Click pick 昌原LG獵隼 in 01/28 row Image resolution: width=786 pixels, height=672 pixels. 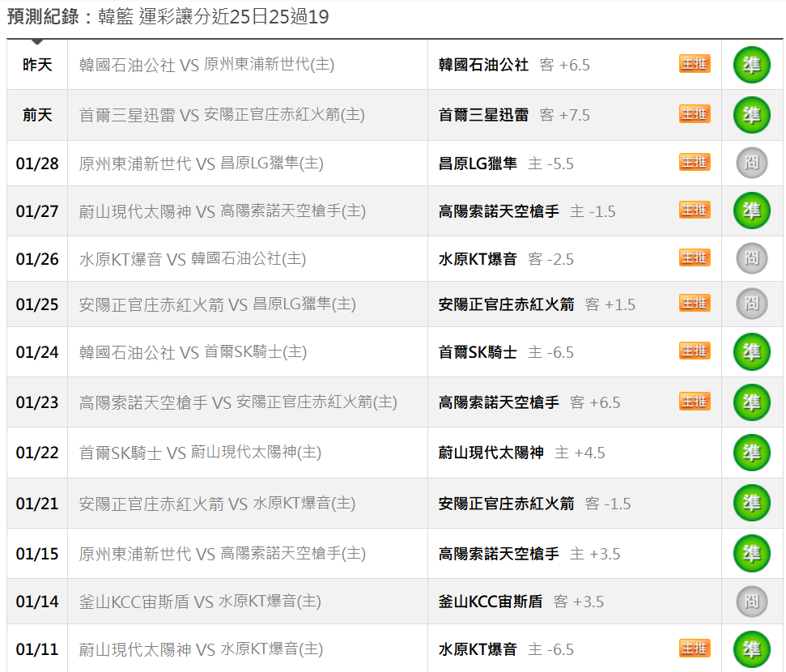point(478,164)
